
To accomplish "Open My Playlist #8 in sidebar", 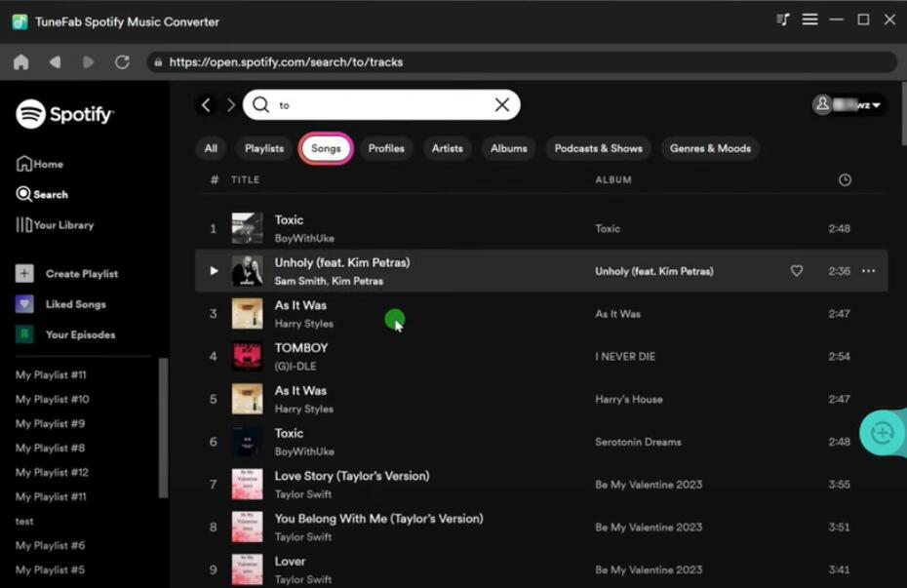I will pos(50,449).
